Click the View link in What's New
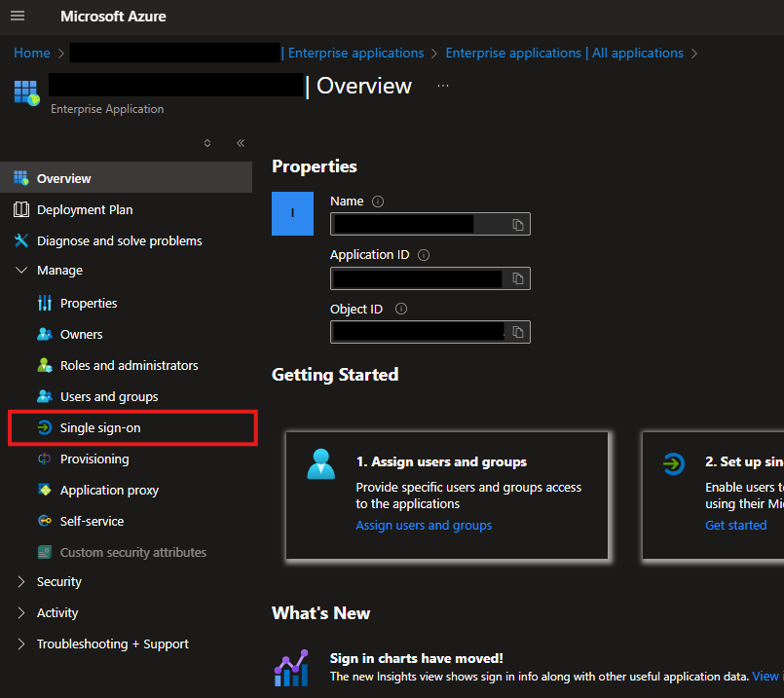 click(766, 676)
